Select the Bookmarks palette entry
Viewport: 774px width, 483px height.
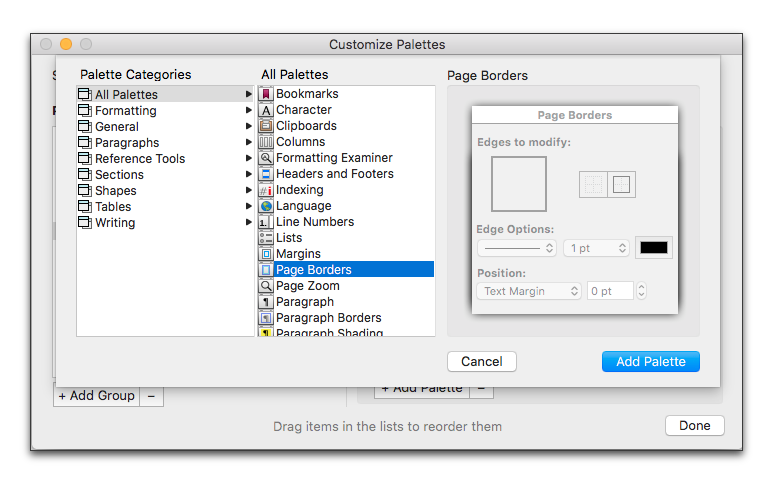tap(346, 94)
